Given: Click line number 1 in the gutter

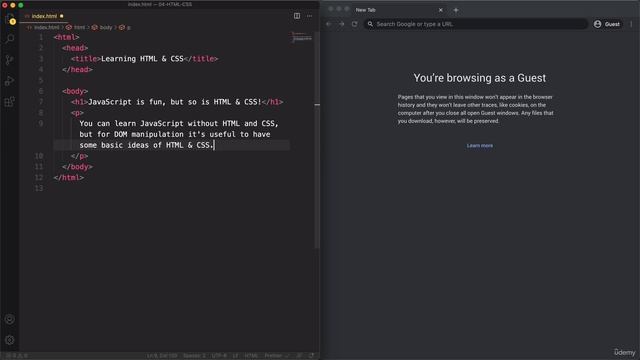Looking at the screenshot, I should coord(41,37).
